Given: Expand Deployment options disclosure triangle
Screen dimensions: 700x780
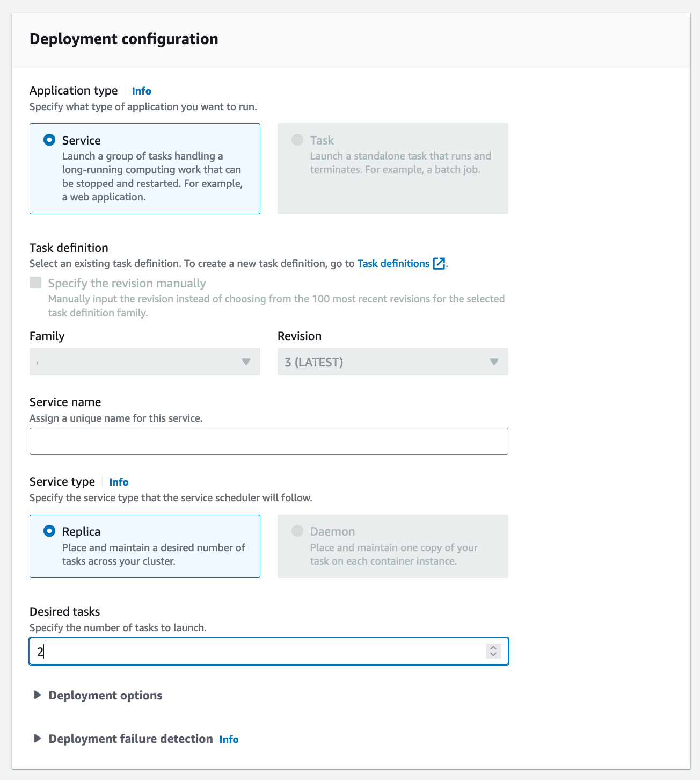Looking at the screenshot, I should tap(37, 695).
